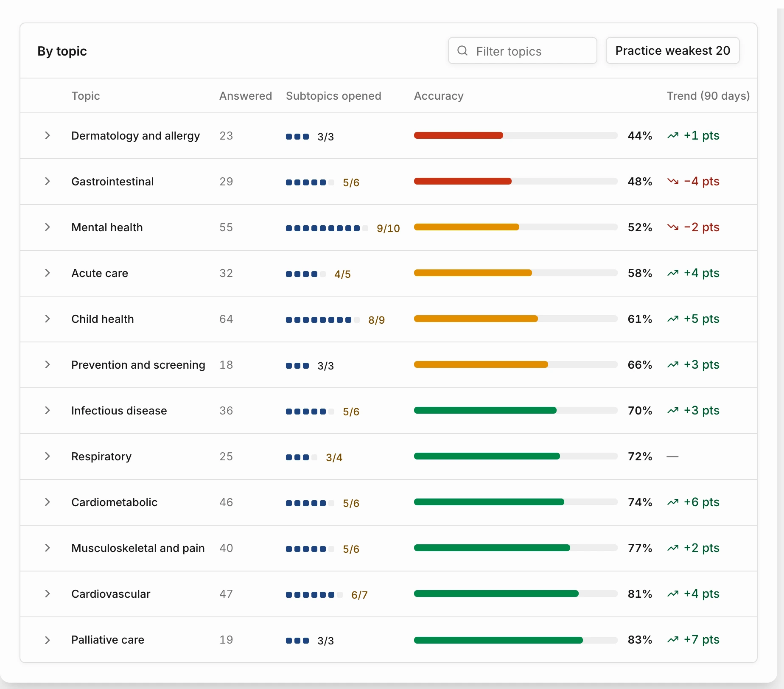This screenshot has width=784, height=689.
Task: Click the Practice weakest 20 button
Action: point(673,51)
